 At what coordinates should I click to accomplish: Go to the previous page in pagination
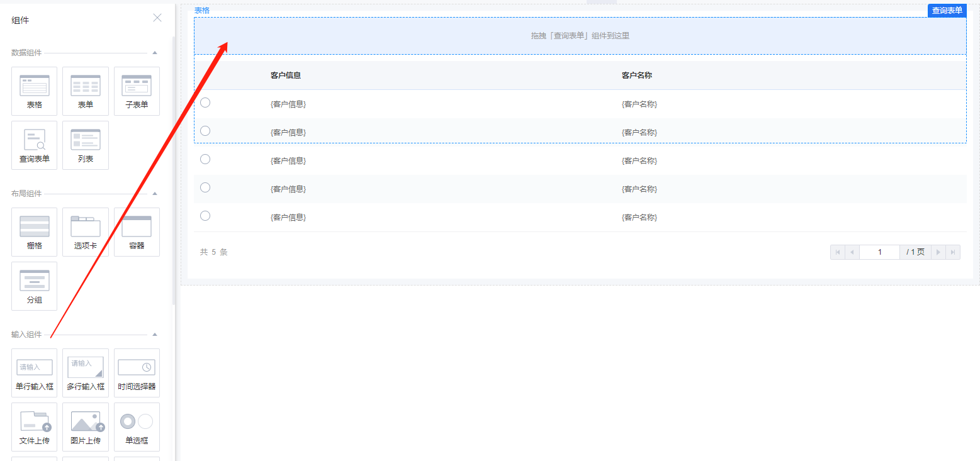coord(852,252)
